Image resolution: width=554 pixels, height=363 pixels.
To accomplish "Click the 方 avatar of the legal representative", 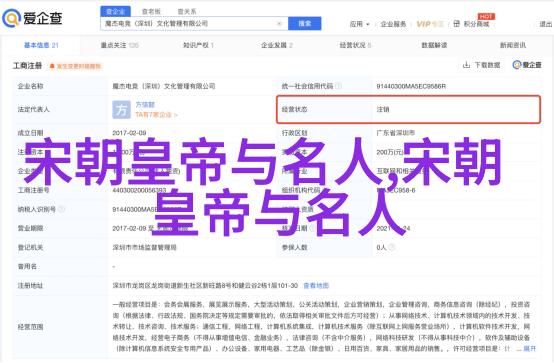I will (121, 110).
